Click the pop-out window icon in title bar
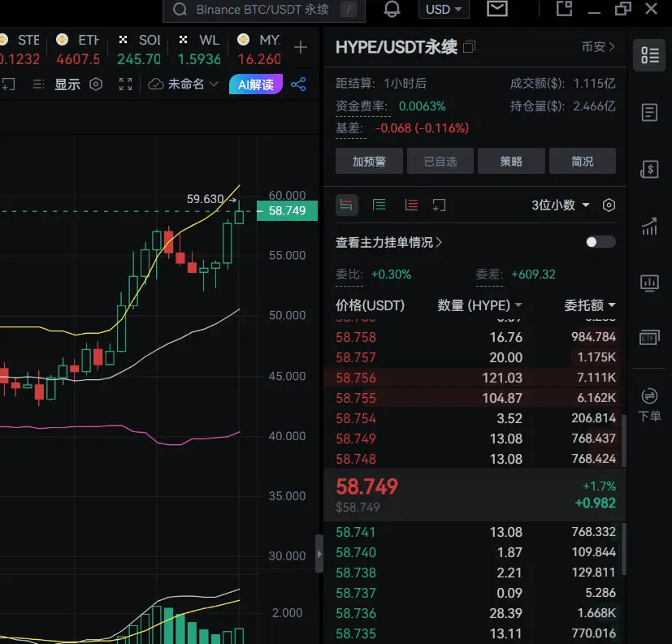Viewport: 672px width, 644px height. (x=565, y=9)
